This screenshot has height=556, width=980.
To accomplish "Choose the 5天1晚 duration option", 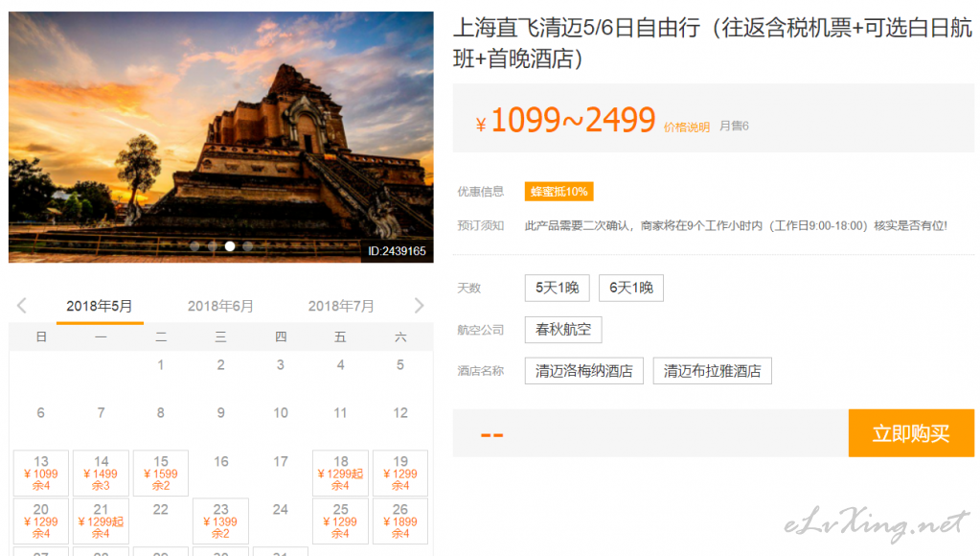I will tap(557, 288).
